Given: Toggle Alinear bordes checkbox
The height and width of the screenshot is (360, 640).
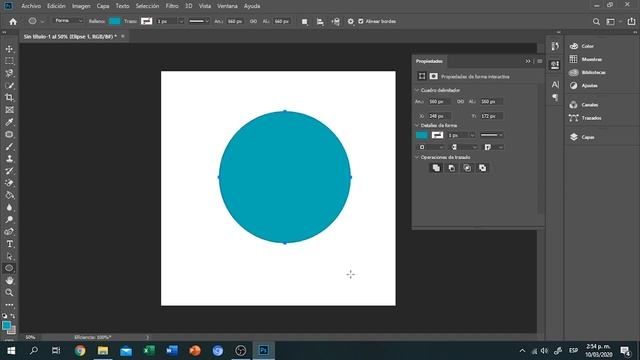Looking at the screenshot, I should coord(361,21).
